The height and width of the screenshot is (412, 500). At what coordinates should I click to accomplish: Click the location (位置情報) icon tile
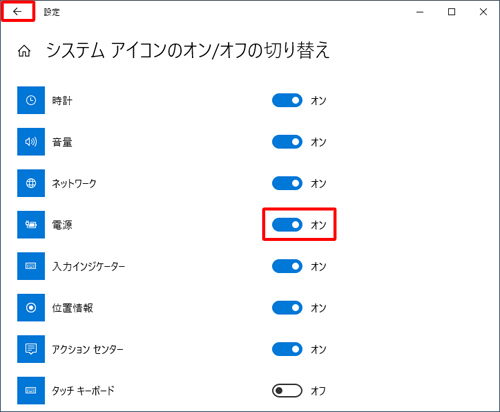click(31, 307)
